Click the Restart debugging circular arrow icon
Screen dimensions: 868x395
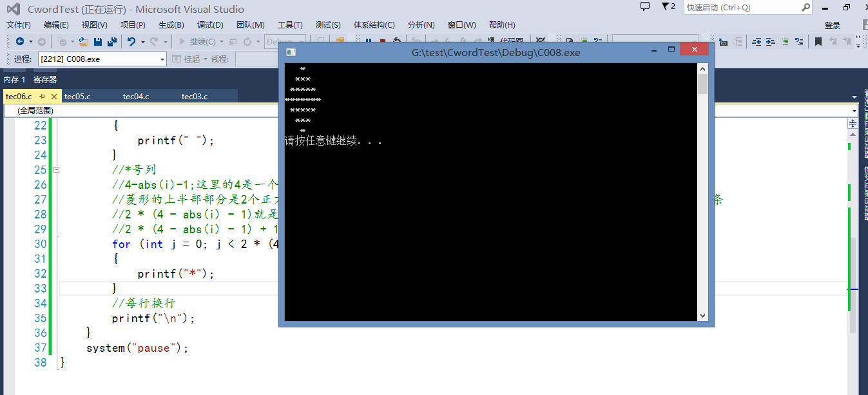247,41
